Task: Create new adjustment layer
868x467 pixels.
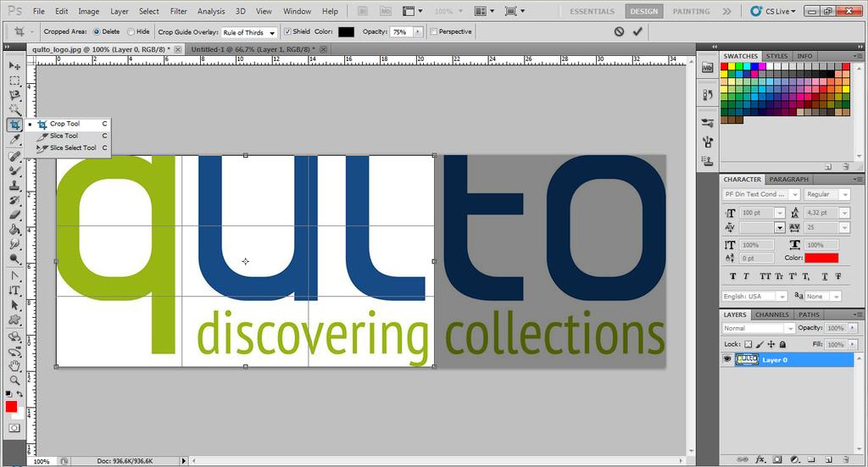Action: tap(794, 459)
